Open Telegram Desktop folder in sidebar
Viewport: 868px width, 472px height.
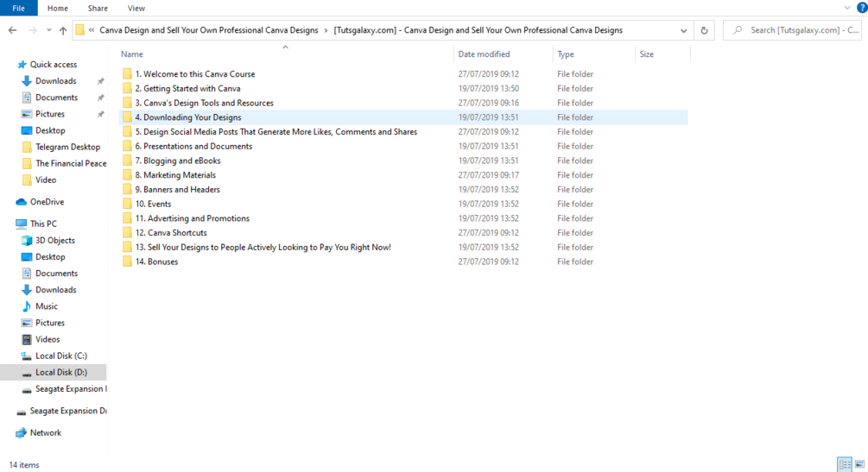point(67,148)
